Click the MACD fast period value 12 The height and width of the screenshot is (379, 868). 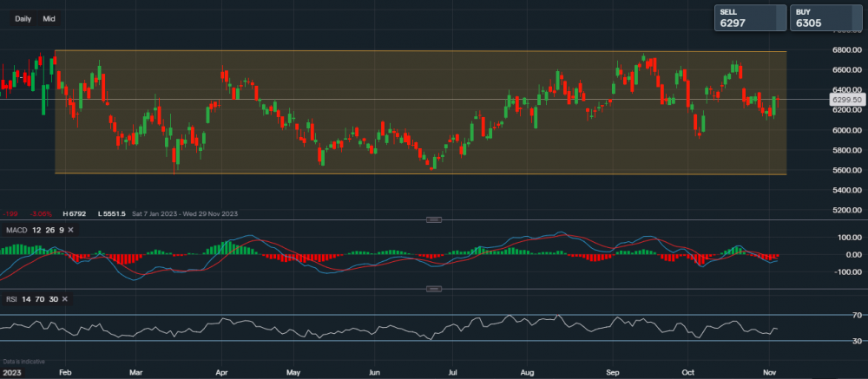coord(36,229)
